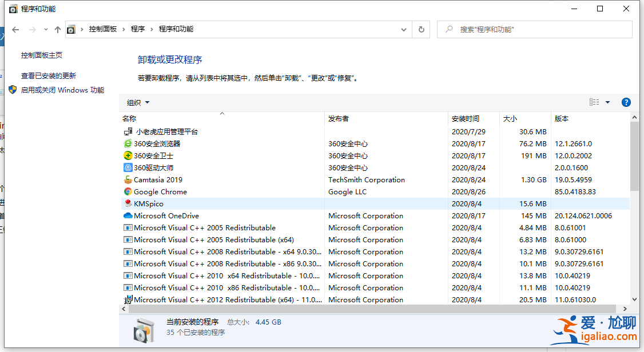Click the Google Chrome program icon
The height and width of the screenshot is (352, 644).
point(128,192)
